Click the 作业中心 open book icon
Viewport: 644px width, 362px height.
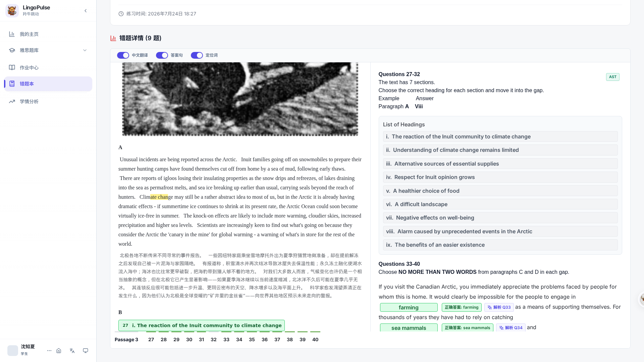tap(12, 68)
